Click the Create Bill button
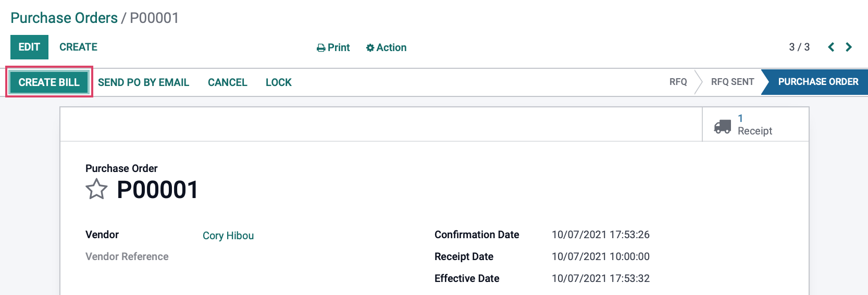 [49, 82]
